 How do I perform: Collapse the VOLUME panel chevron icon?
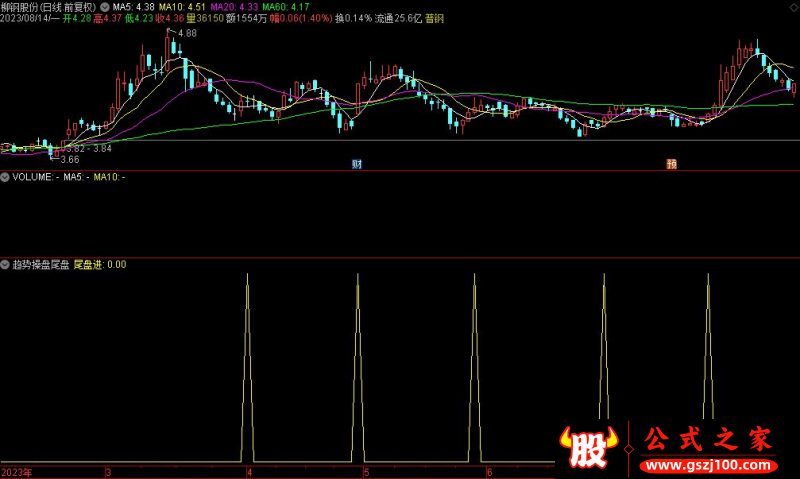click(x=5, y=177)
